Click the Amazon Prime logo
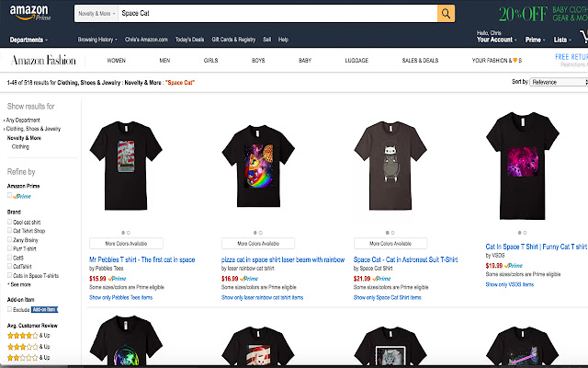 (30, 13)
